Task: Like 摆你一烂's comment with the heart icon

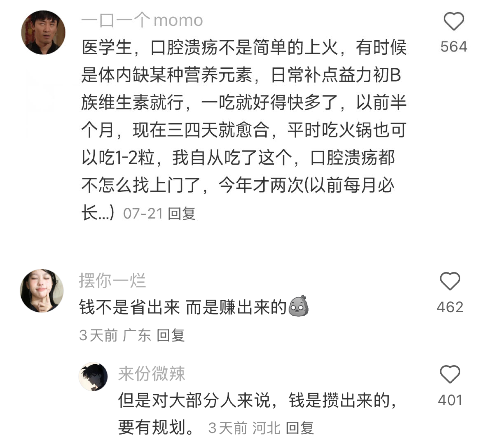Action: coord(450,281)
